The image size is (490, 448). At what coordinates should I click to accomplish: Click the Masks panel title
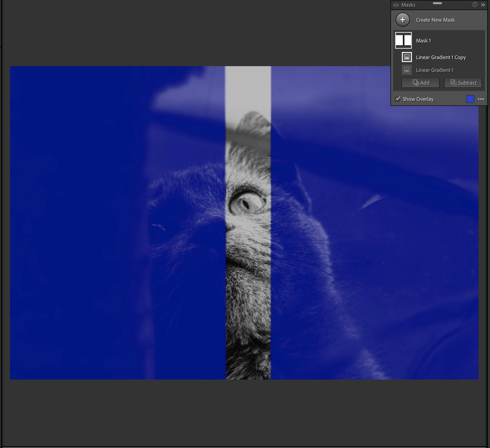408,5
